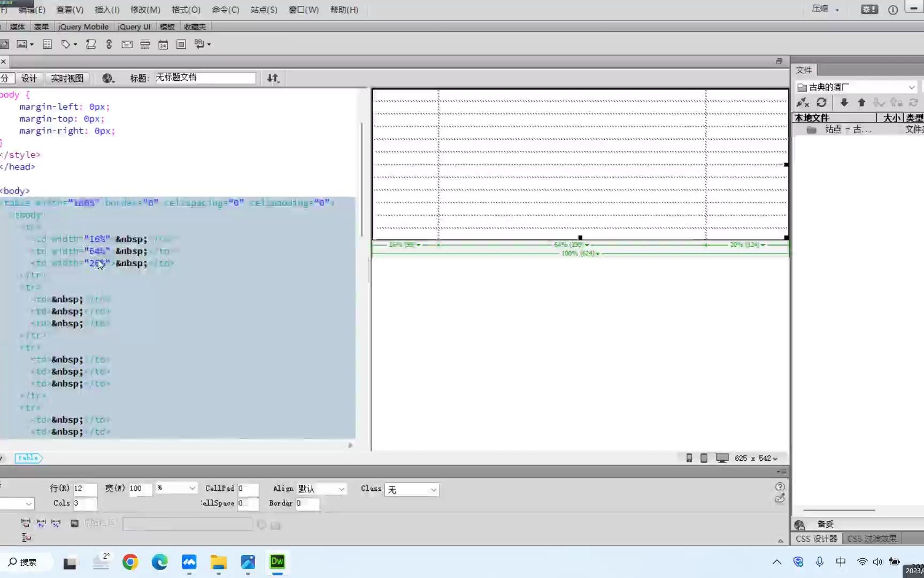Click the Script insert icon
This screenshot has width=924, height=578.
pyautogui.click(x=91, y=44)
